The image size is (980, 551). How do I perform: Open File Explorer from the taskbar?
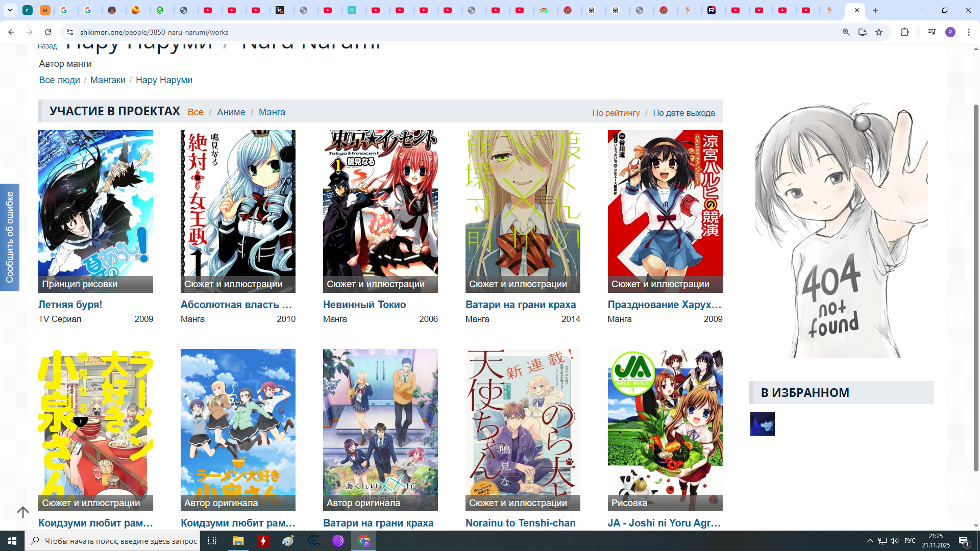pos(238,541)
